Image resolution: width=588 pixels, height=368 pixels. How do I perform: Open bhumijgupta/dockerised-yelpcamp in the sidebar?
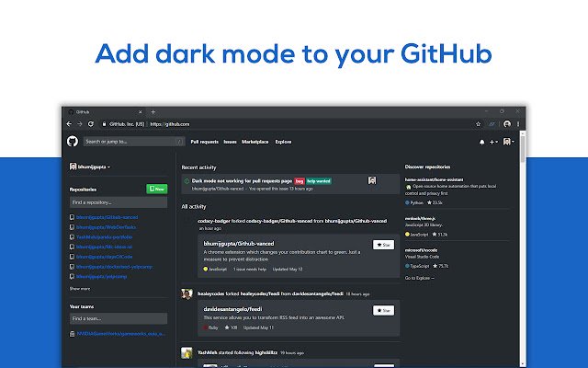click(114, 267)
